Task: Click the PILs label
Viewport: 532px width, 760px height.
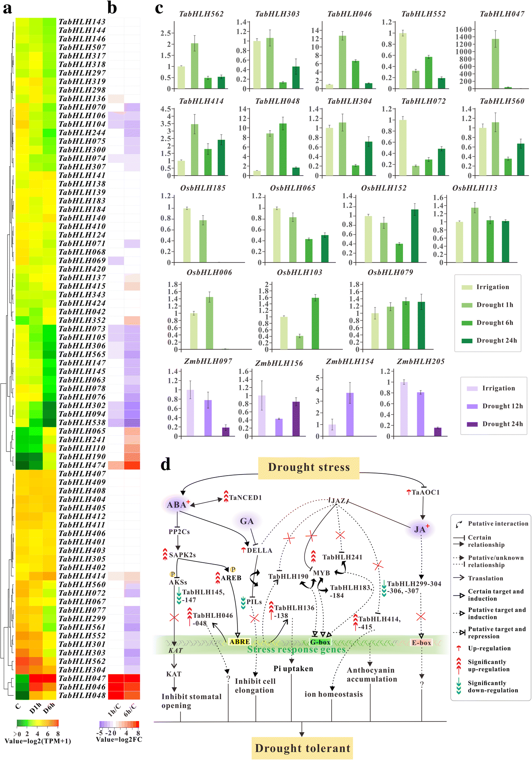Action: (x=254, y=602)
